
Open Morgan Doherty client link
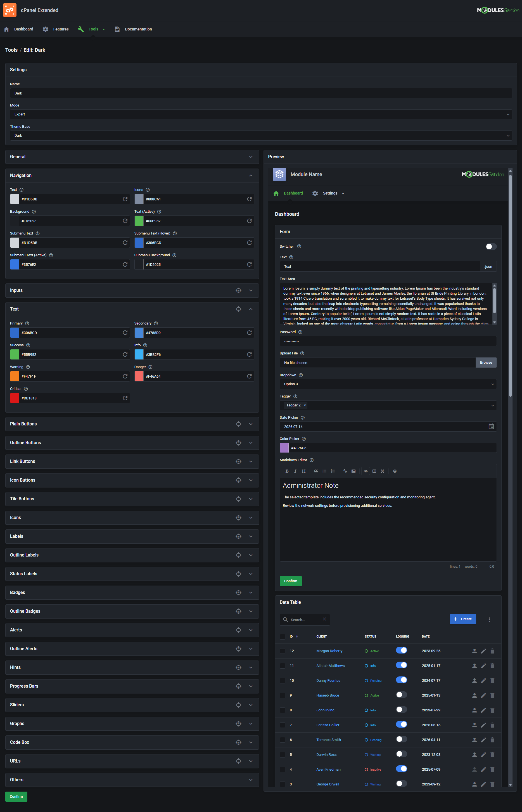329,651
